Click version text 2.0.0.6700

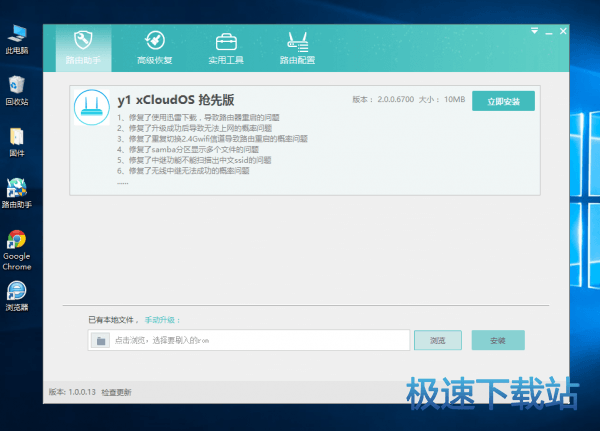point(396,99)
